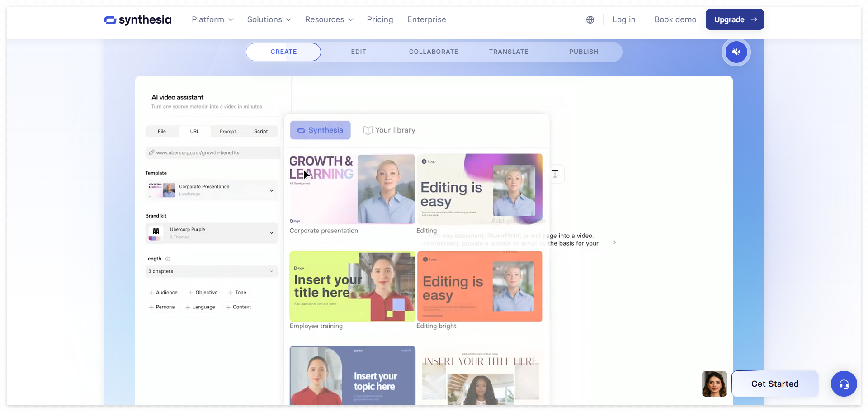Open the Enterprise page
The width and height of the screenshot is (868, 412).
[x=427, y=20]
